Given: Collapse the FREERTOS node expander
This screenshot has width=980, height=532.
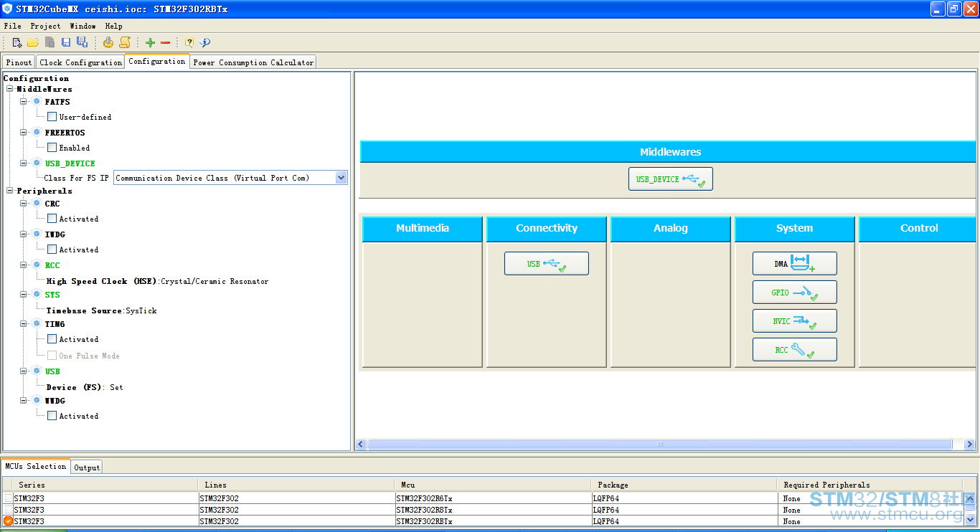Looking at the screenshot, I should 24,132.
